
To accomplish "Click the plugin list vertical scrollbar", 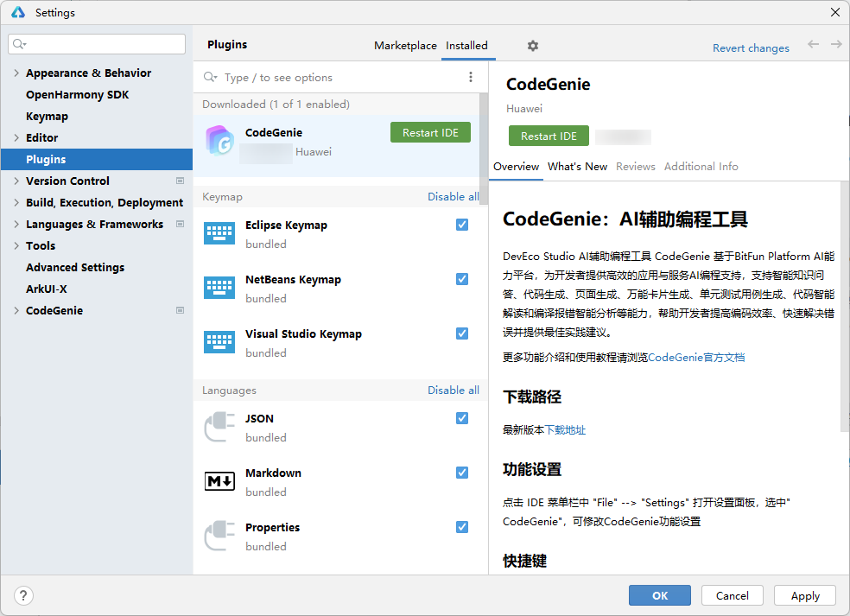I will [x=484, y=149].
